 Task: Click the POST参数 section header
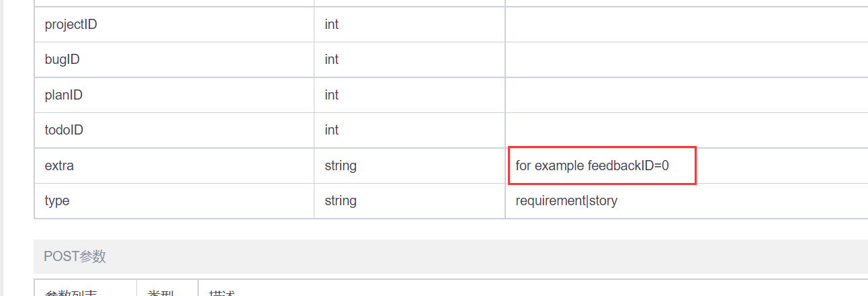click(x=75, y=256)
